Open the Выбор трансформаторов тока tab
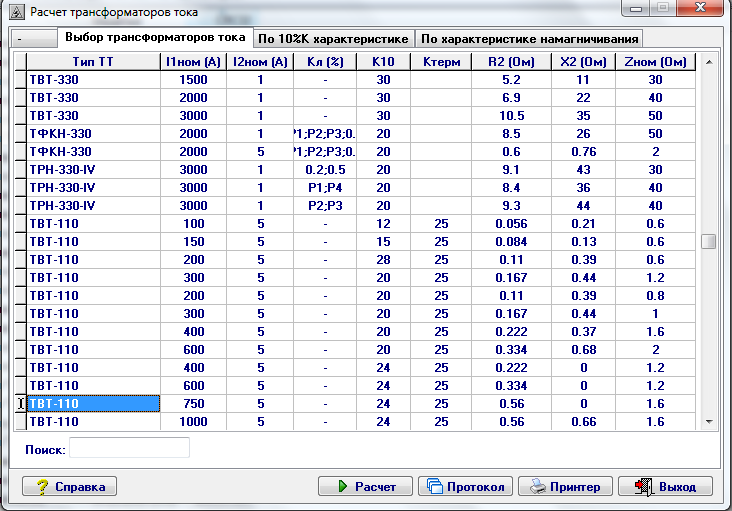This screenshot has height=511, width=732. 155,37
